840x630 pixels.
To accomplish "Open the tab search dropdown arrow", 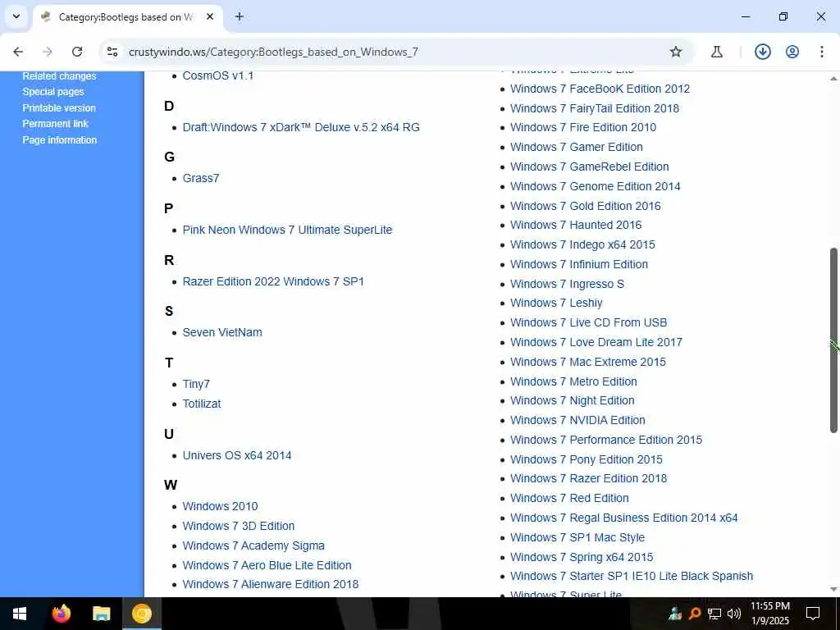I will (16, 16).
